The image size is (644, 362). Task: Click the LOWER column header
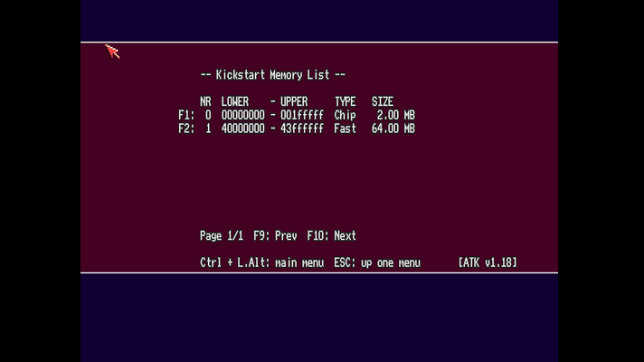(235, 102)
